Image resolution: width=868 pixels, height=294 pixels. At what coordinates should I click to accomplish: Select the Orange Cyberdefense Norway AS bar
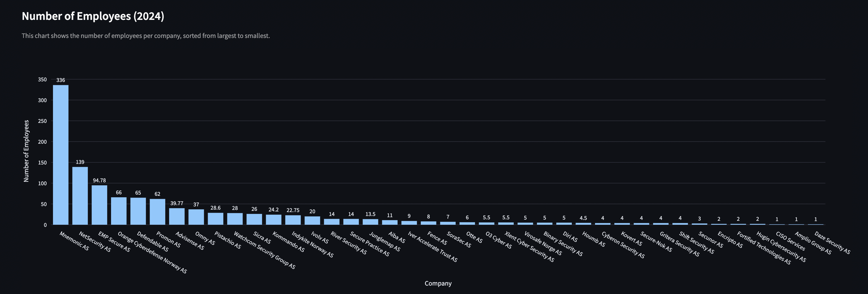point(119,211)
